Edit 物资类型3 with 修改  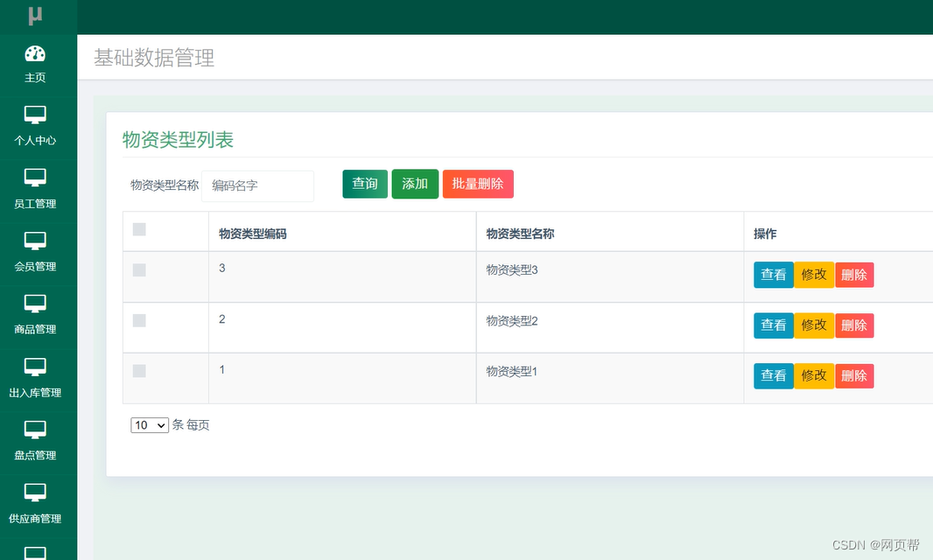tap(814, 275)
